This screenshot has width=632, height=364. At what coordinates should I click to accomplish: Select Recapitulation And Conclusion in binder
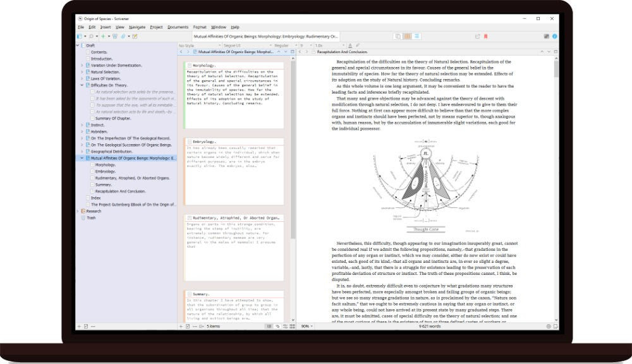pyautogui.click(x=121, y=191)
